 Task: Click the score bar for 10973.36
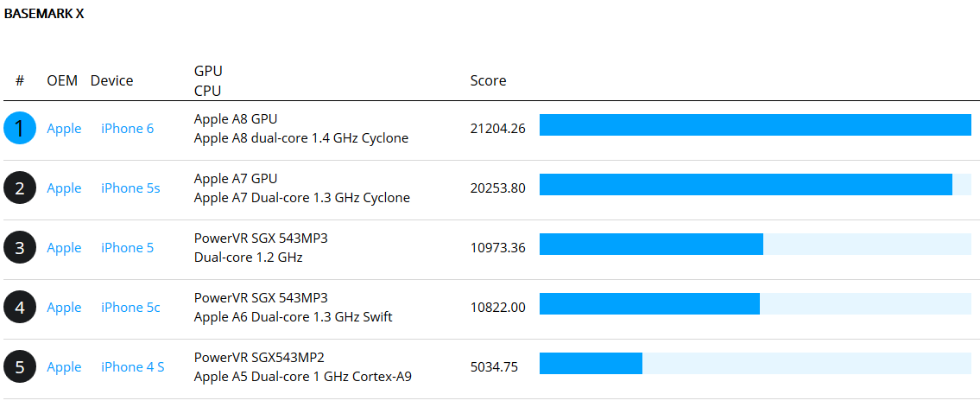[756, 245]
